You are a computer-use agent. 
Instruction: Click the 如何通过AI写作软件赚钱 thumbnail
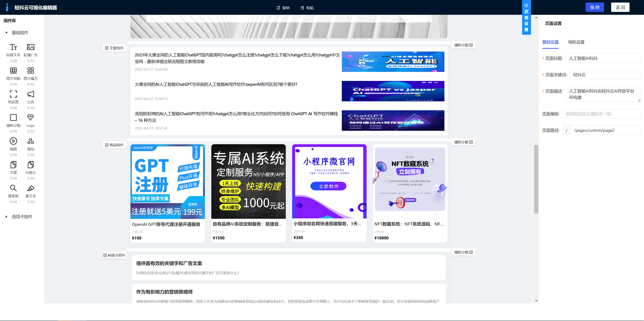click(393, 120)
